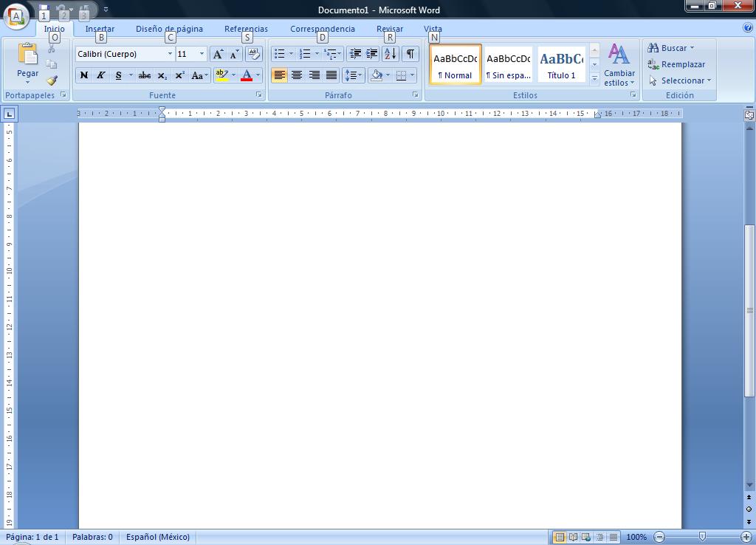This screenshot has height=545, width=756.
Task: Expand the underline style dropdown arrow
Action: pos(130,76)
